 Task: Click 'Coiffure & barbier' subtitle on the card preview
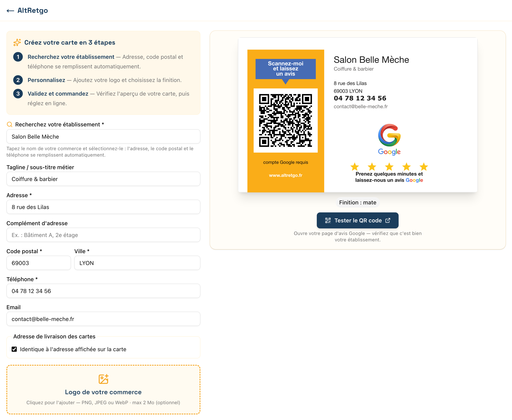(x=354, y=69)
